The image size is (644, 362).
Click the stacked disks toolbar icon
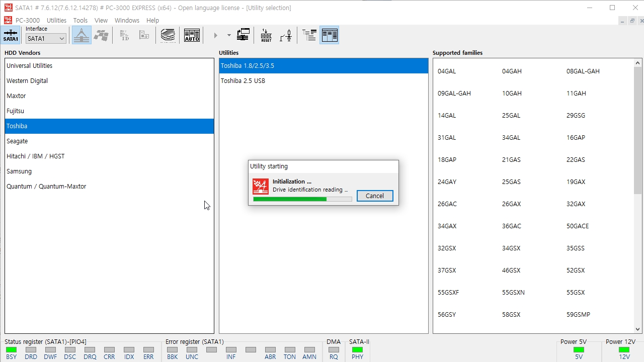coord(168,35)
